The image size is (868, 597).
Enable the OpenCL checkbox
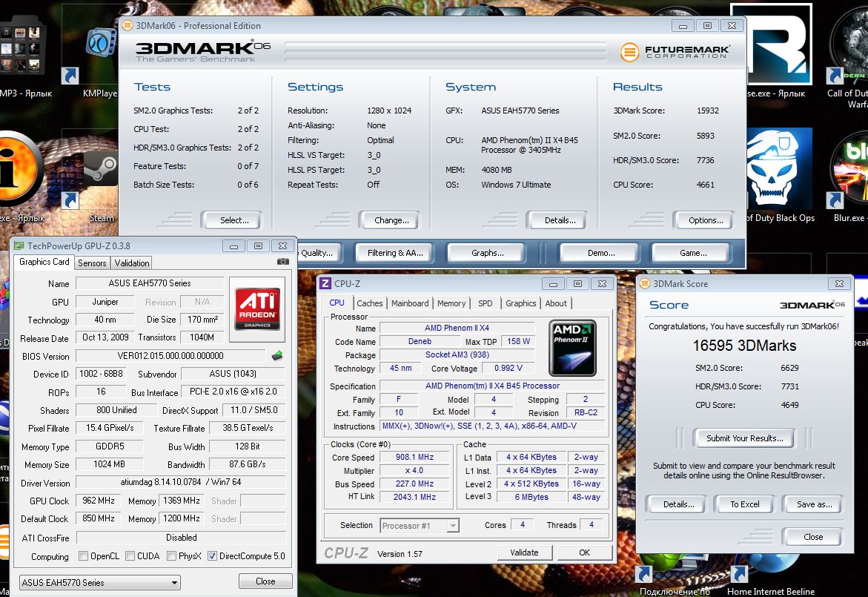(x=84, y=555)
